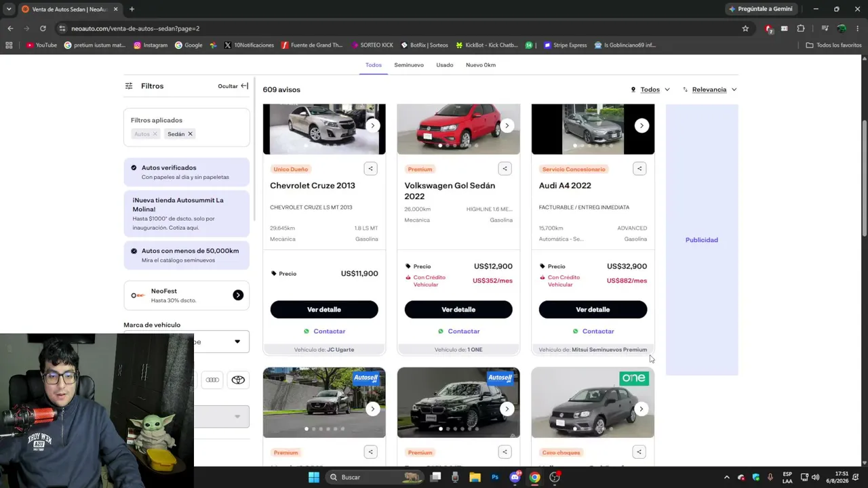Remove the Autos applied filter
Screen dimensions: 868x488
click(x=155, y=134)
